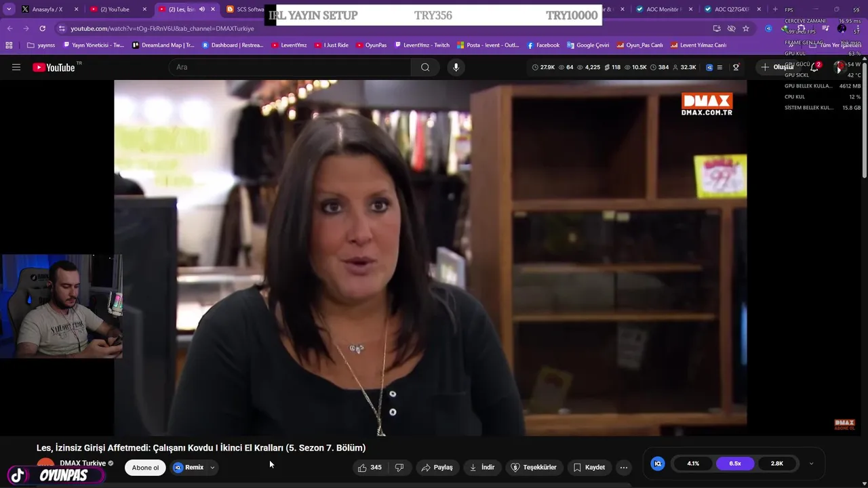
Task: Expand the vidIQ metrics chevron
Action: (811, 464)
